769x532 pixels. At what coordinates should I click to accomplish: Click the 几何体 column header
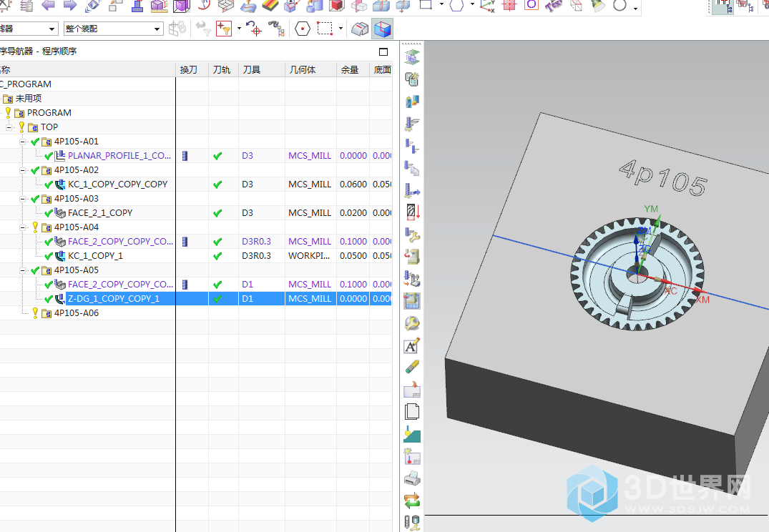(311, 69)
